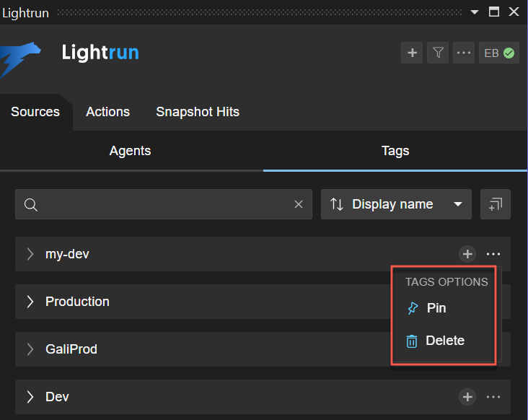Switch to the Agents sub-tab
528x420 pixels.
[x=130, y=151]
